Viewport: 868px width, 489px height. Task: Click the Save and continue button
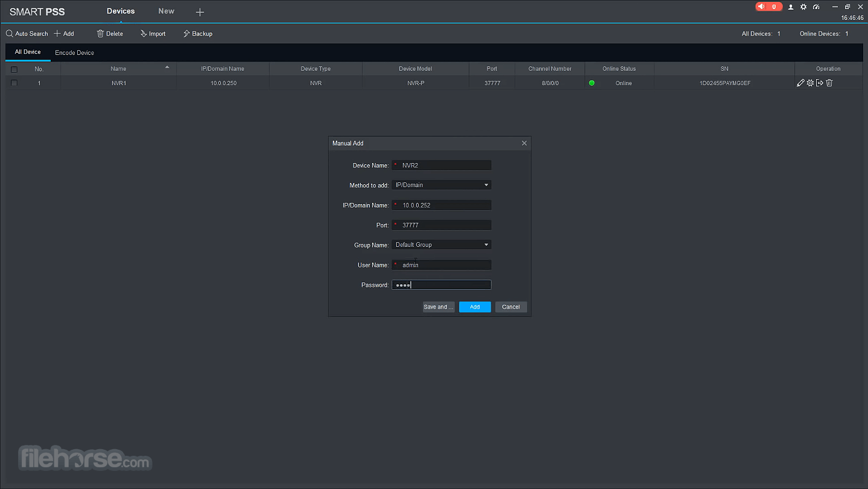coord(439,307)
